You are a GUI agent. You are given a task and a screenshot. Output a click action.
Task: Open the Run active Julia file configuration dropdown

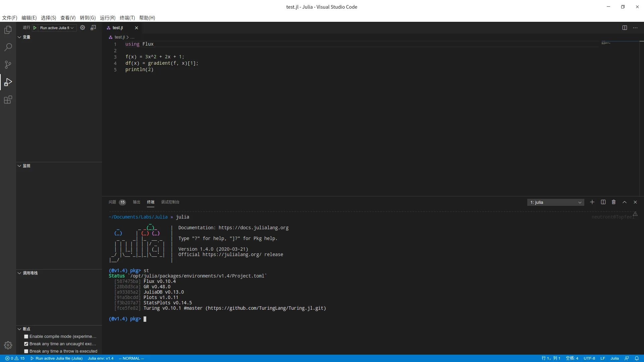57,28
